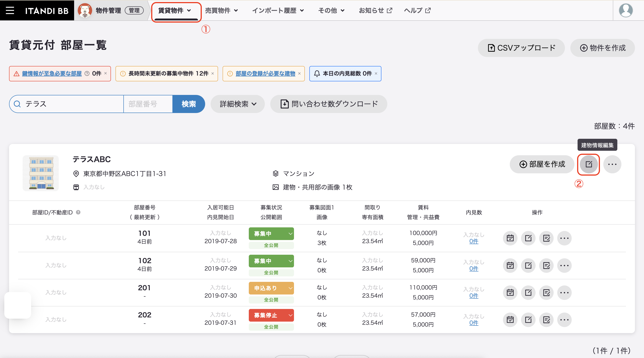Click the 部屋を作成 button
The height and width of the screenshot is (358, 644).
click(x=542, y=164)
